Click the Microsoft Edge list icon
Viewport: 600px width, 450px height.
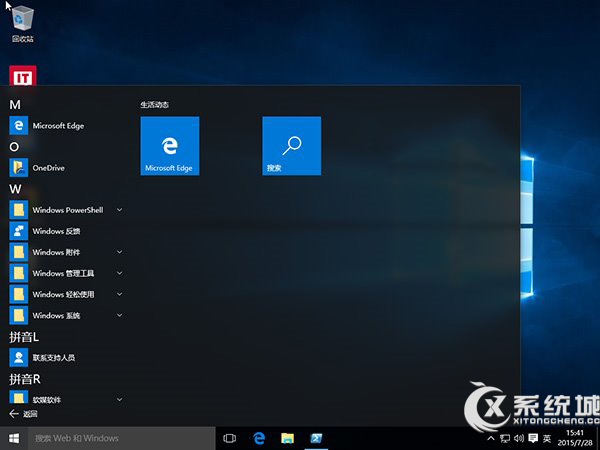coord(18,126)
